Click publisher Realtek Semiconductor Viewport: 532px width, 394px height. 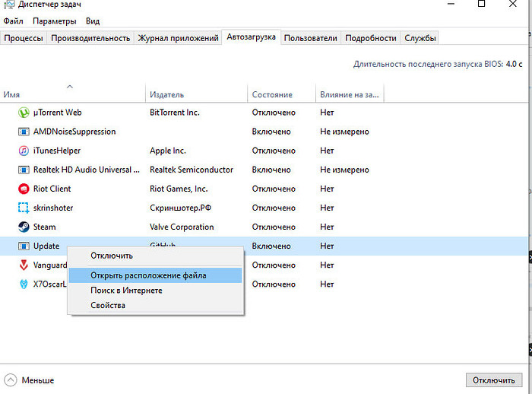(x=192, y=170)
